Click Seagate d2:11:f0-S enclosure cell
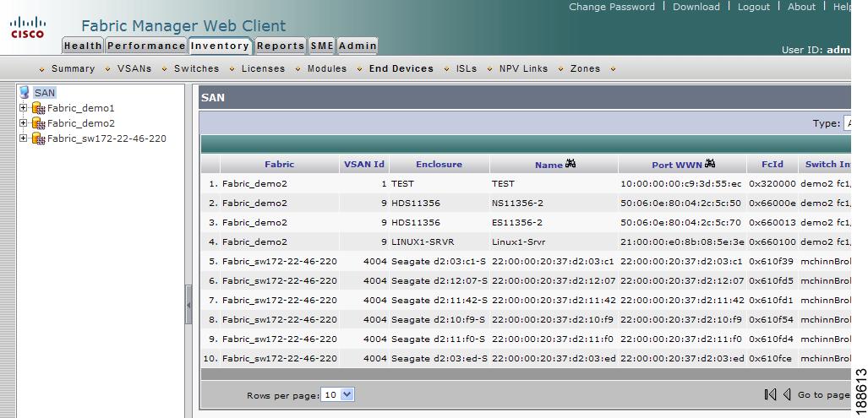 (x=439, y=339)
